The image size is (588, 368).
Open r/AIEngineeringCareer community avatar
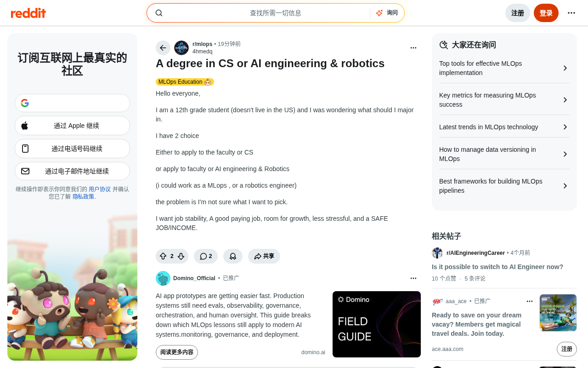(437, 253)
